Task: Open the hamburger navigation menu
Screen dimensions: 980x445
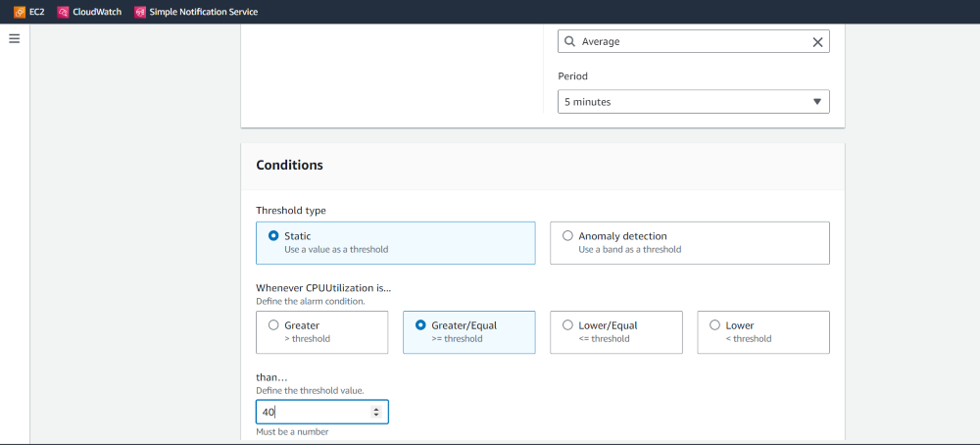Action: (14, 38)
